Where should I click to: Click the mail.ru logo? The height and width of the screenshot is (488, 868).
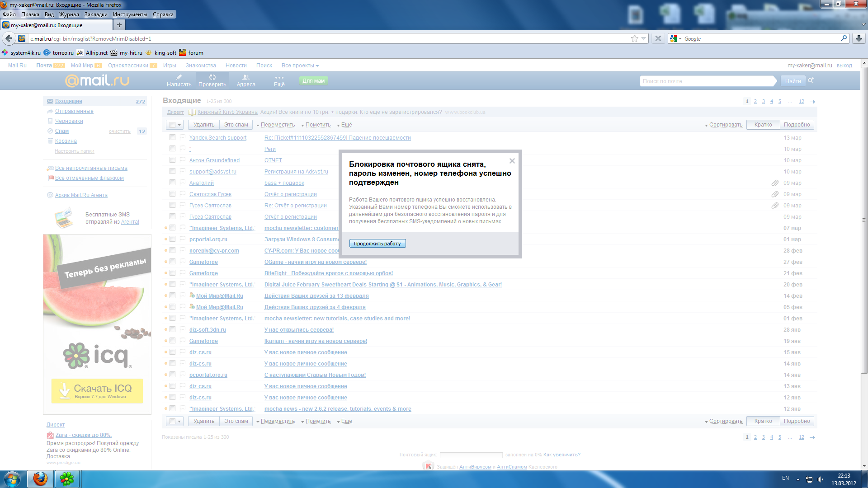[97, 80]
